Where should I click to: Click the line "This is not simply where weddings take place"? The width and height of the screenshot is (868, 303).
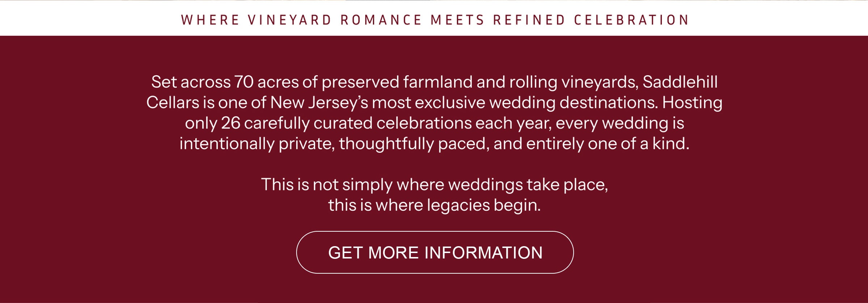[x=434, y=185]
